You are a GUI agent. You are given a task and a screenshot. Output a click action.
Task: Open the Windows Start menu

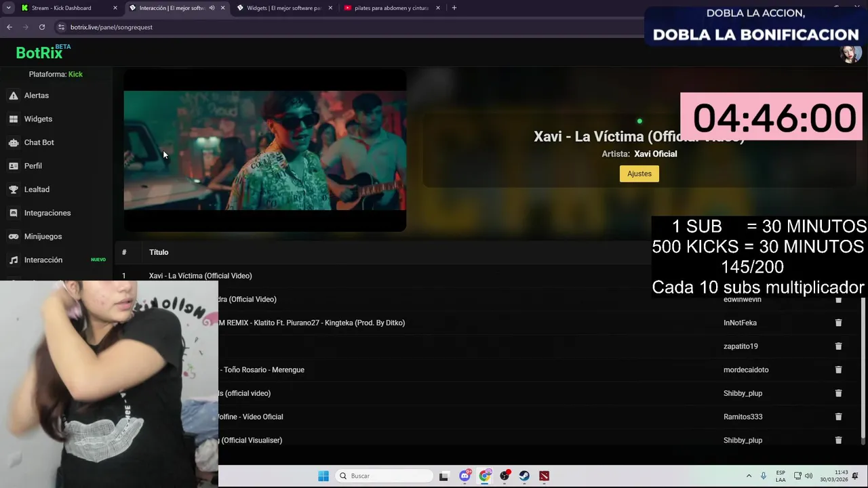click(323, 476)
